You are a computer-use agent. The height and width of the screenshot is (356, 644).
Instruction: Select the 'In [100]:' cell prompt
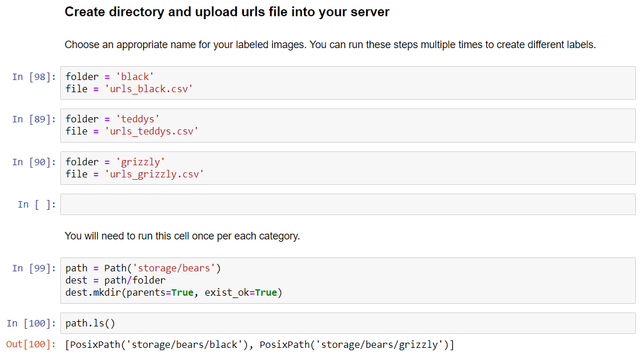[x=31, y=323]
